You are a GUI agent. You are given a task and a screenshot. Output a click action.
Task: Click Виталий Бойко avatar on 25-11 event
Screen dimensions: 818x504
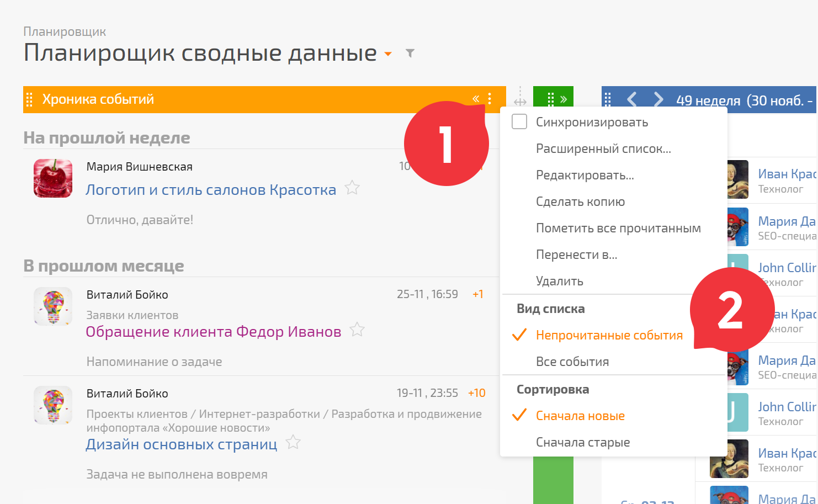pos(53,306)
